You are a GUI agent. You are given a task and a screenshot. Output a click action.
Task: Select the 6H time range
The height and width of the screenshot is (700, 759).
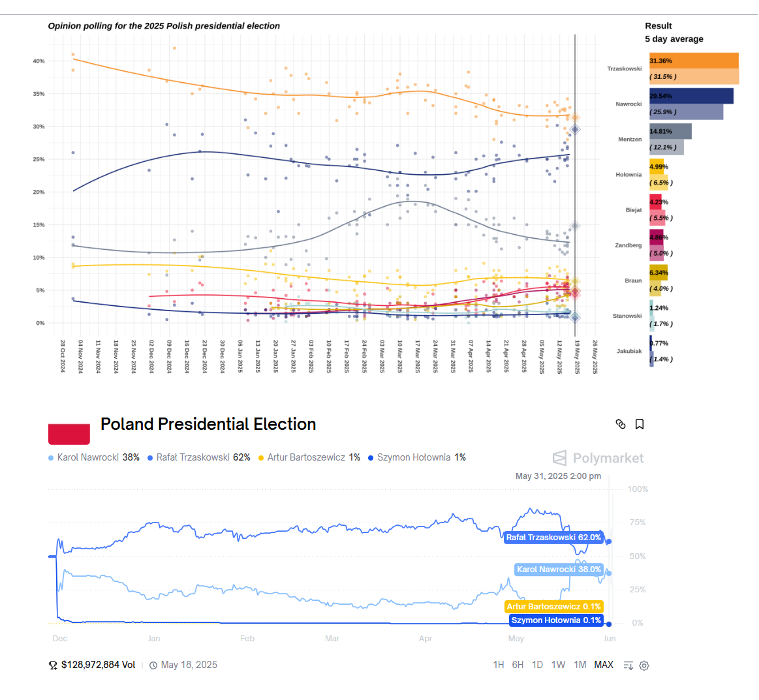click(518, 665)
